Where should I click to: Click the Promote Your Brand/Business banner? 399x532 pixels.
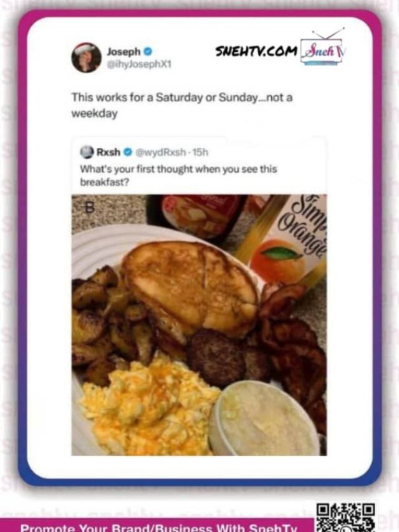[158, 527]
